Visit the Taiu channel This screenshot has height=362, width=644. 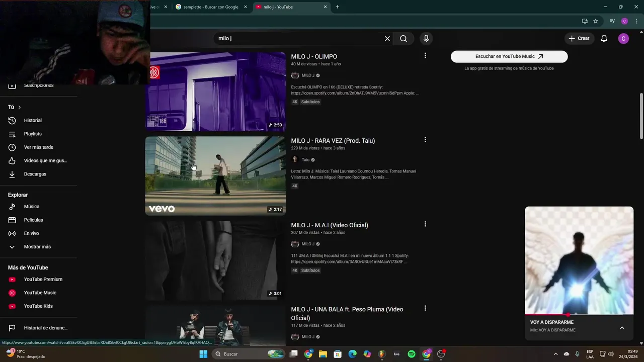coord(305,160)
